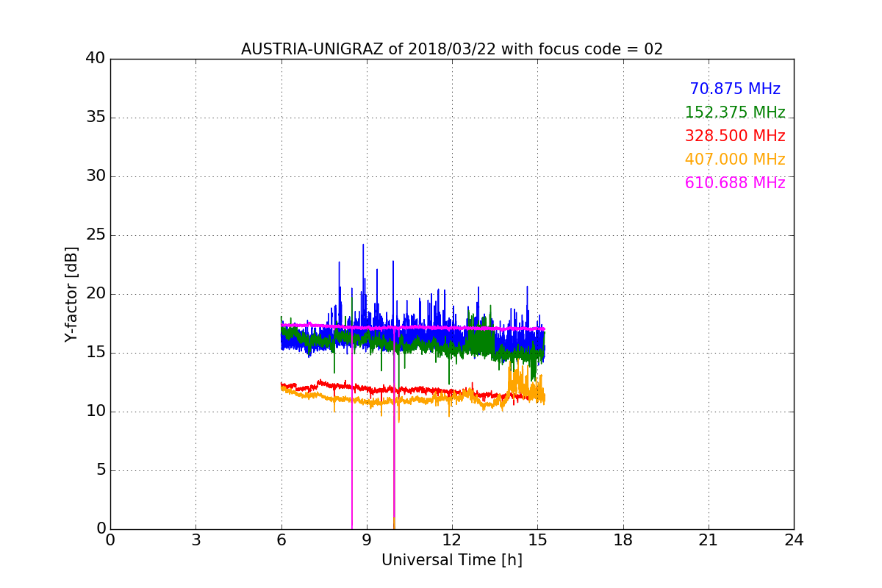
Task: Click the x-axis tick label 3
Action: 196,540
